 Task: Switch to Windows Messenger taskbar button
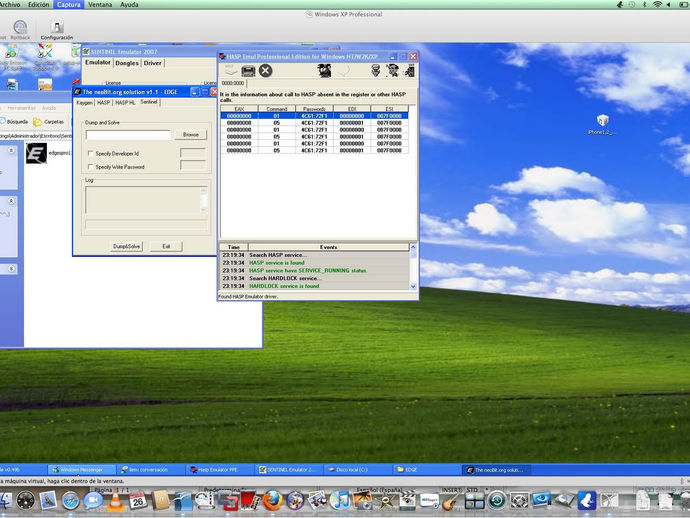coord(82,470)
